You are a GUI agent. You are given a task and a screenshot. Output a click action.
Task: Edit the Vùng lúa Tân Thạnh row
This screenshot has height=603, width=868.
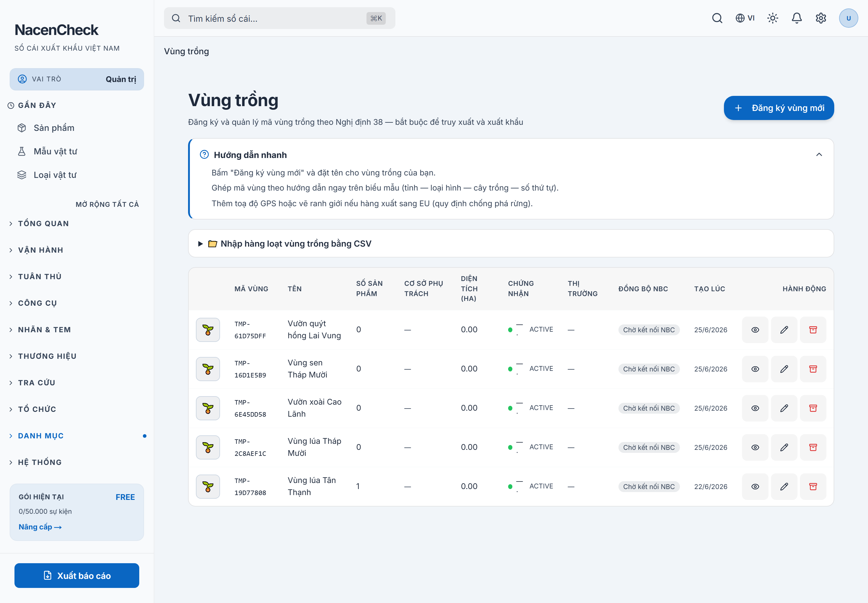coord(784,487)
